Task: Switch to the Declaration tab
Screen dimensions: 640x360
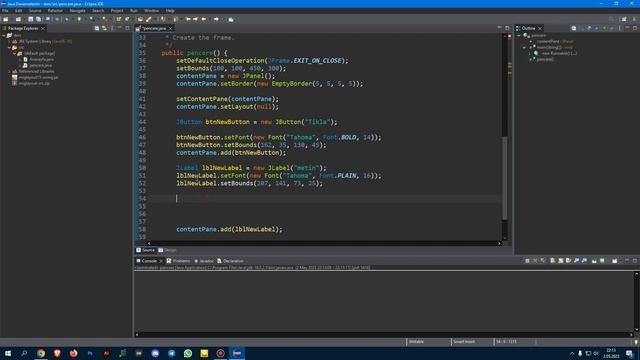Action: pyautogui.click(x=231, y=260)
